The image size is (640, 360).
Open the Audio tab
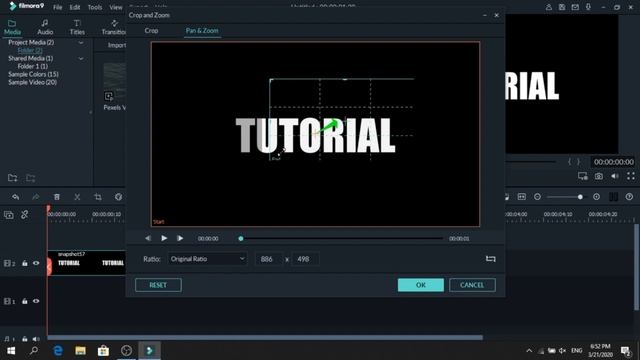point(45,27)
